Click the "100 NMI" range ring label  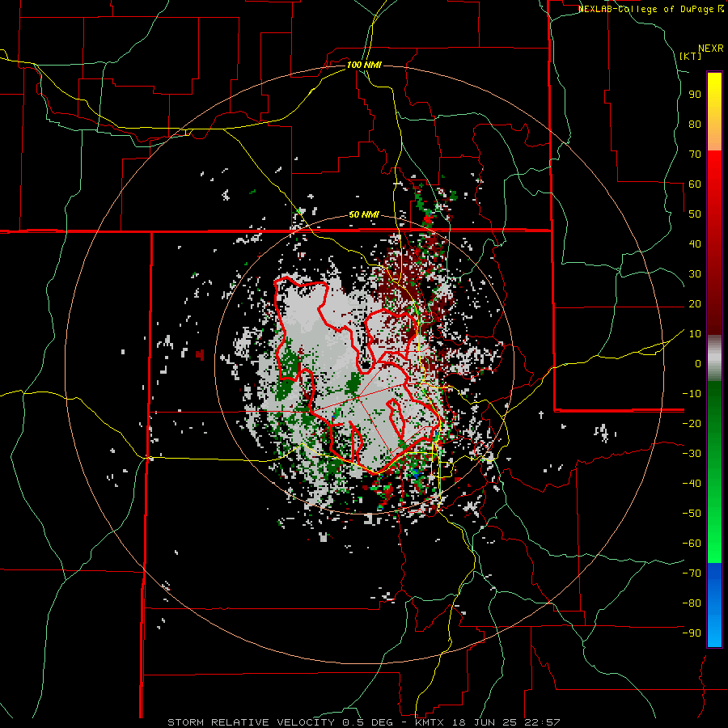point(364,65)
